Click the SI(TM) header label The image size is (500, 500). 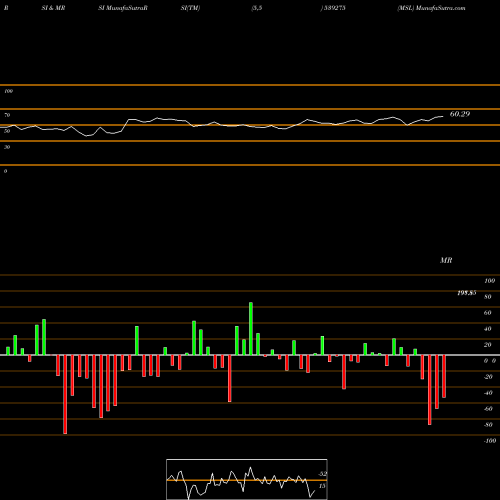click(190, 8)
